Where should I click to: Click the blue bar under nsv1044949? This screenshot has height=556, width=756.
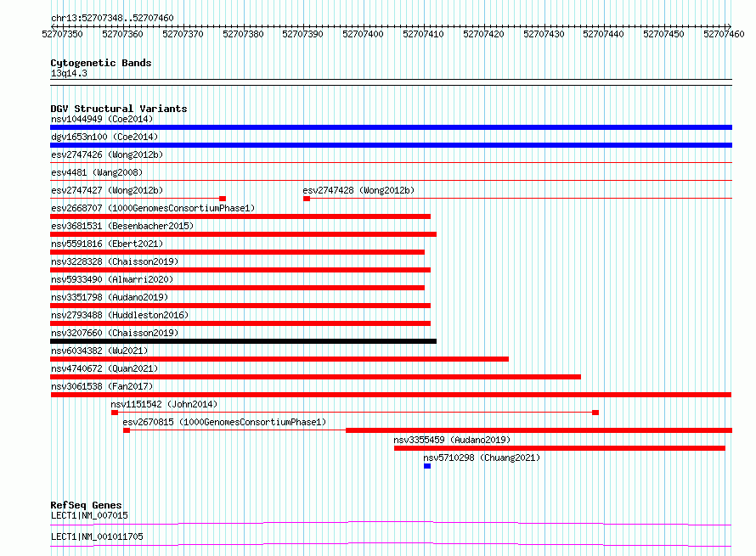(x=391, y=127)
